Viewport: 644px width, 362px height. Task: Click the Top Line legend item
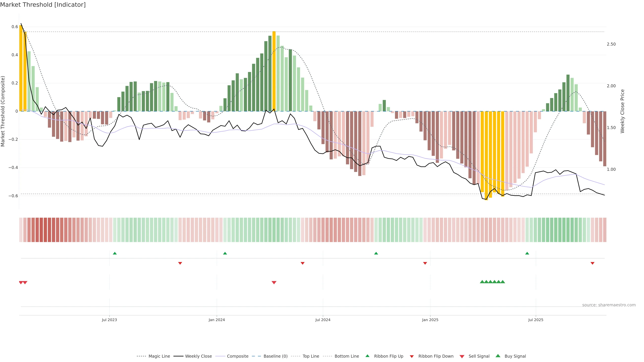[311, 356]
